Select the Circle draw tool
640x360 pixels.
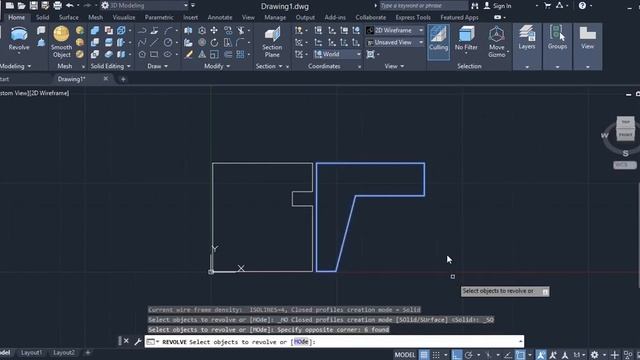click(168, 42)
